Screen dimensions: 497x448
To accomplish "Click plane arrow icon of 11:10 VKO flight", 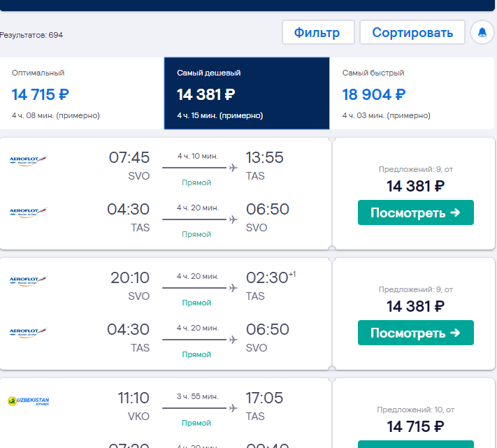I will [233, 408].
